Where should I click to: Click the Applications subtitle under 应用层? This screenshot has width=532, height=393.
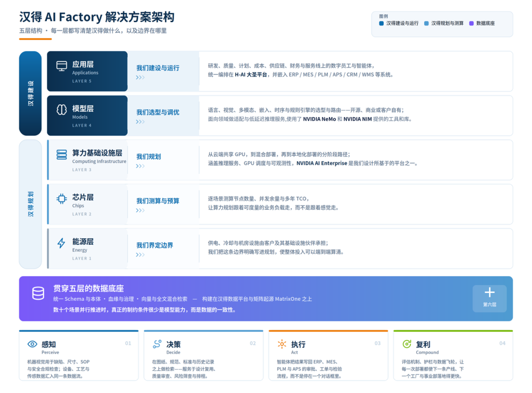(x=85, y=73)
